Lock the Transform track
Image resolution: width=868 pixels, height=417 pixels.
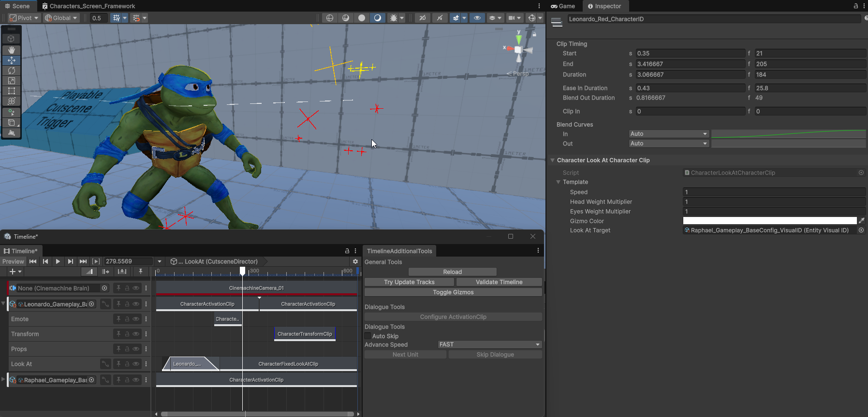(127, 334)
